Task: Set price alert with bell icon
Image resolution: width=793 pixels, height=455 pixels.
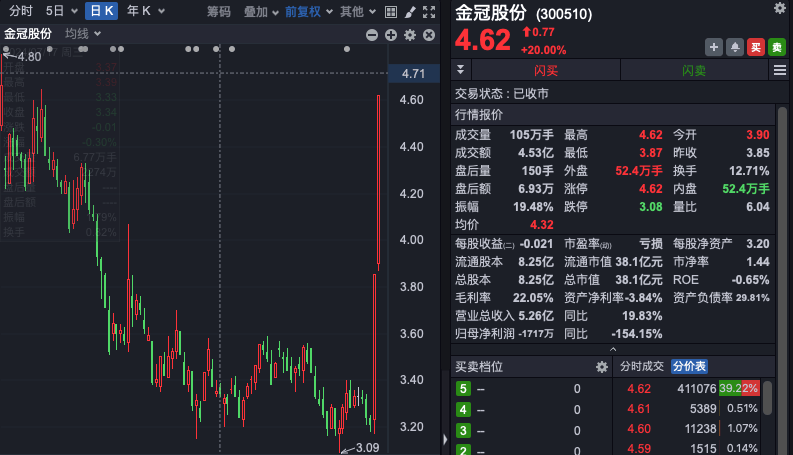Action: coord(734,47)
